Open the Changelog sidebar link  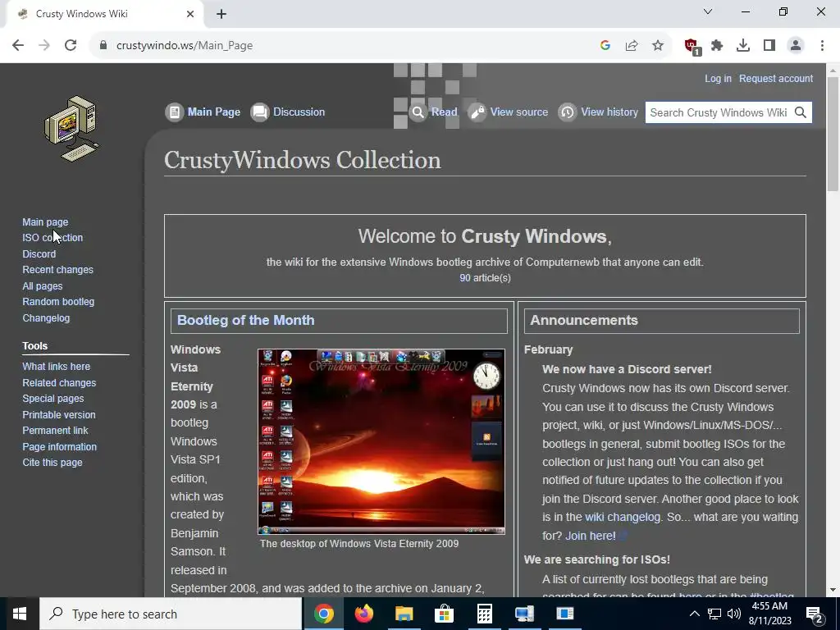pos(46,317)
